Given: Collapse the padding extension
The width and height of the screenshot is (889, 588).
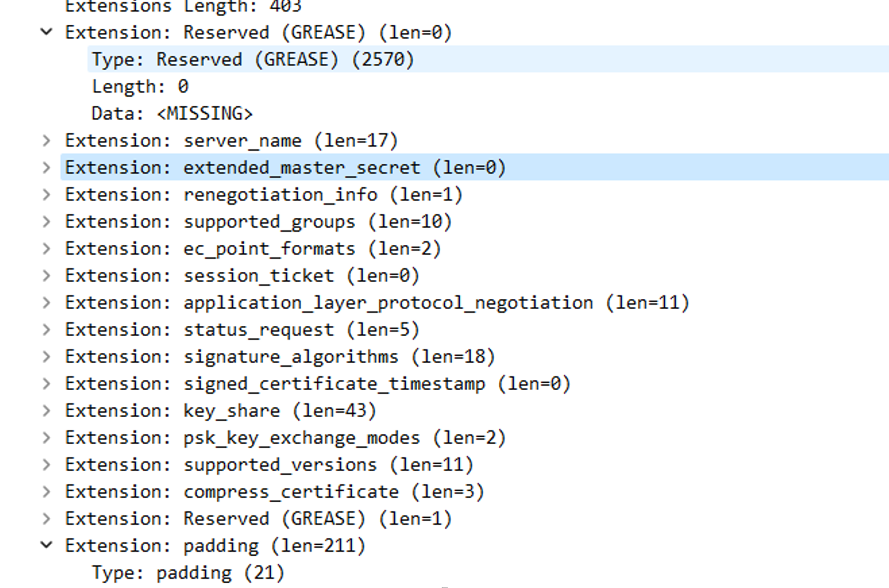Looking at the screenshot, I should (46, 546).
